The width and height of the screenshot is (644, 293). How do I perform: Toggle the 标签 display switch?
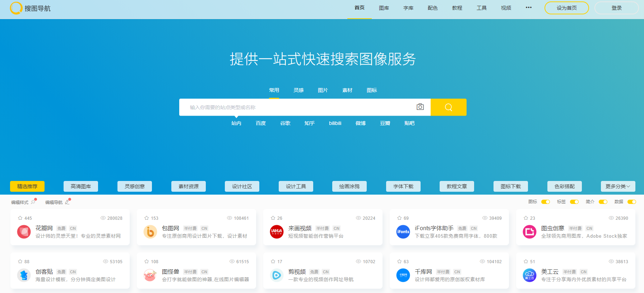(x=574, y=202)
